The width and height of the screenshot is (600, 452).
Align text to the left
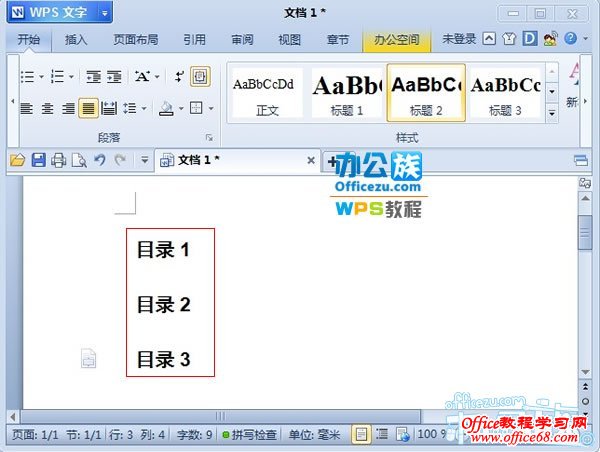[x=26, y=108]
